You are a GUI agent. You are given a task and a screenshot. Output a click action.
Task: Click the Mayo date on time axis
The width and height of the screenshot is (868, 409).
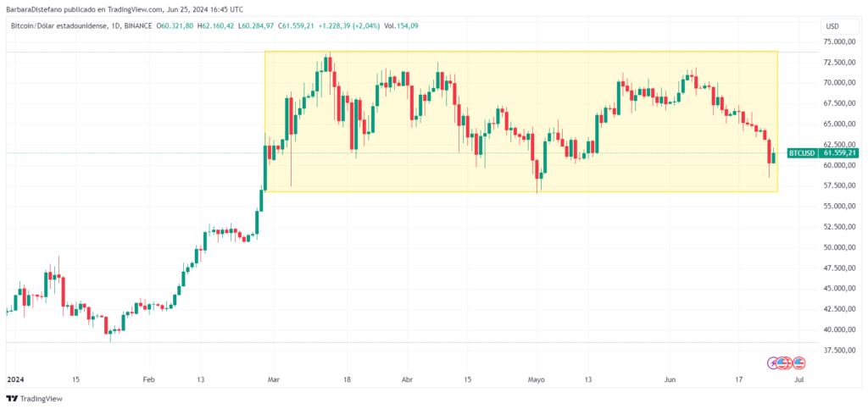coord(537,381)
